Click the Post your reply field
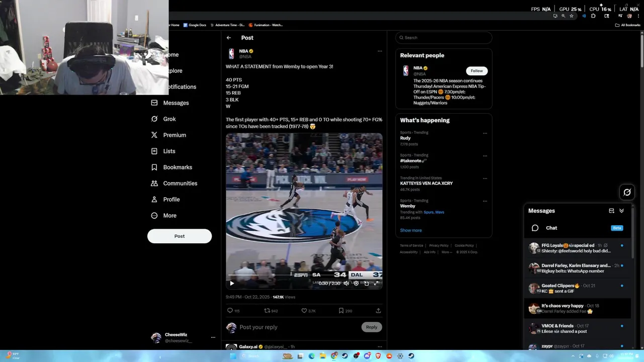Image resolution: width=644 pixels, height=362 pixels. 299,327
